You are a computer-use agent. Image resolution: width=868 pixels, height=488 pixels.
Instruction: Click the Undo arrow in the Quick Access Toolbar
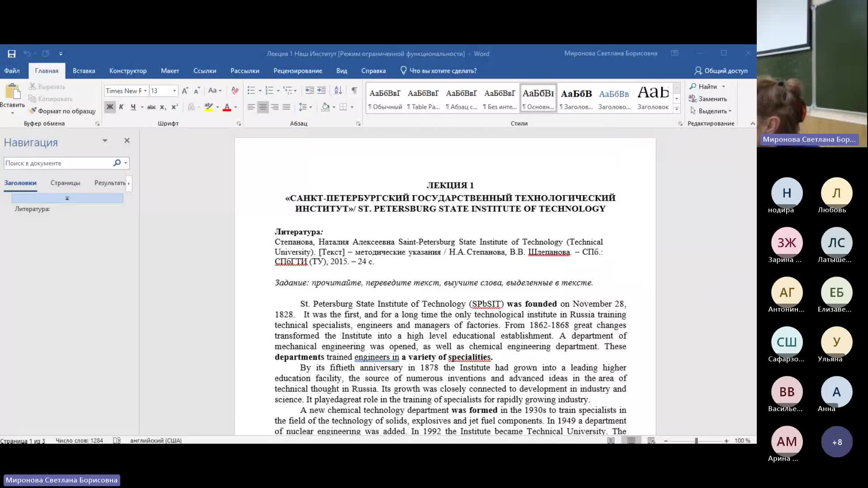[x=27, y=54]
